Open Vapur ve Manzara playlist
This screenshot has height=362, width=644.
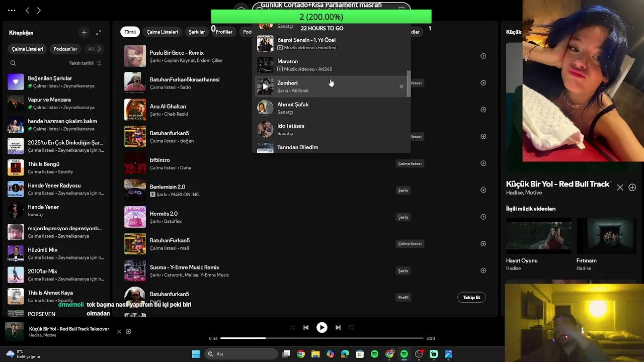pos(55,104)
